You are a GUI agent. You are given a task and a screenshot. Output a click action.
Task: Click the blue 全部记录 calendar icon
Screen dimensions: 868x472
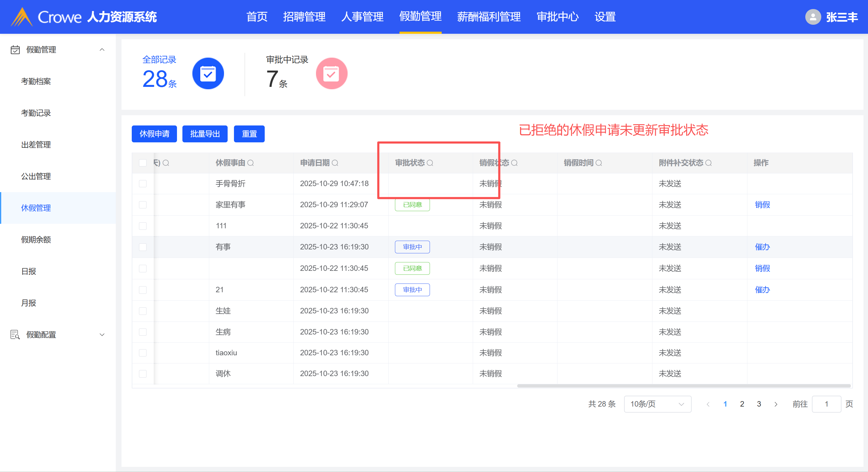[208, 74]
